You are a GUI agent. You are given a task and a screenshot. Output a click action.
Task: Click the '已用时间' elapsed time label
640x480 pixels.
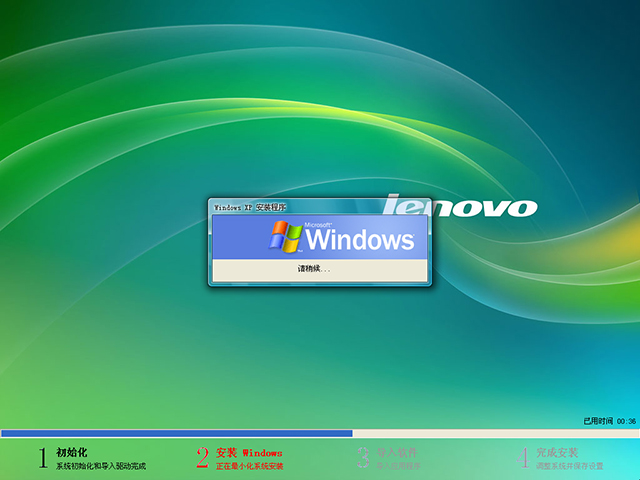(x=597, y=421)
